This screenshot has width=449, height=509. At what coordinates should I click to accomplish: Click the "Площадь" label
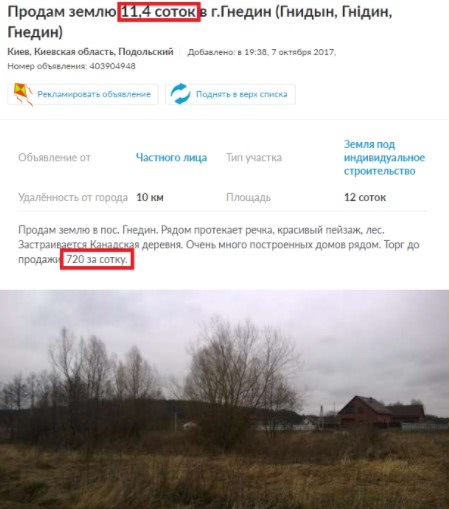click(x=248, y=197)
